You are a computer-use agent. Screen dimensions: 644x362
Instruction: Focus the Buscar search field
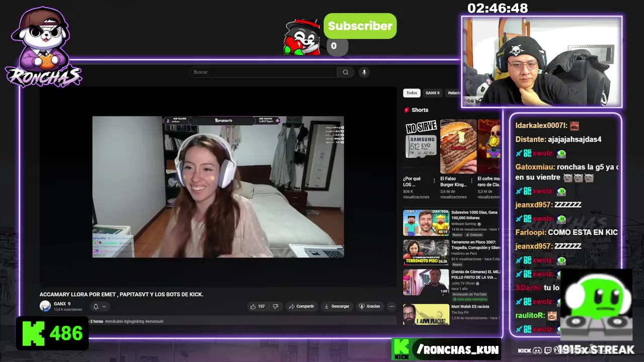tap(263, 72)
